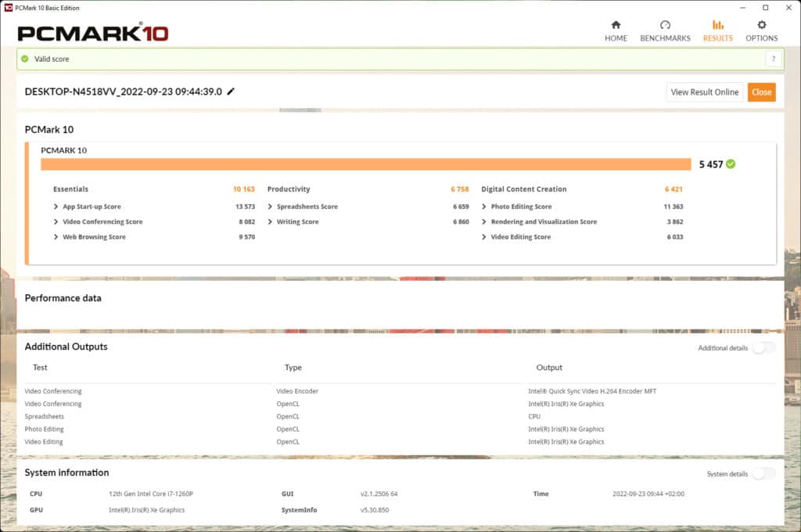Click the overall score 5 457
The image size is (801, 532).
click(x=711, y=164)
